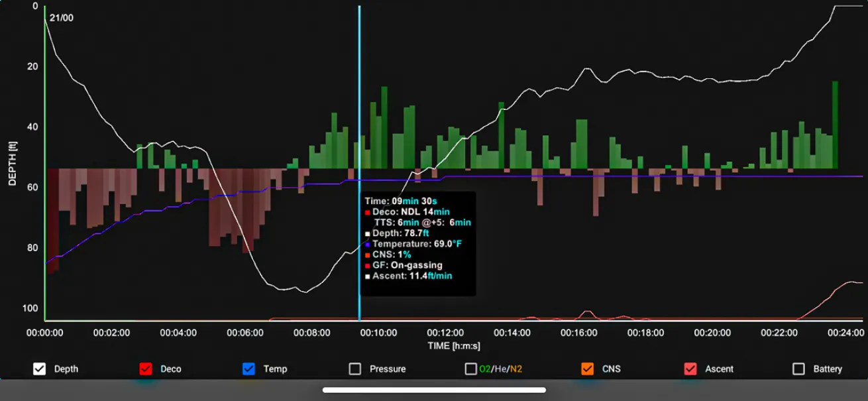The image size is (868, 401).
Task: Click the 00:02:00 time axis label
Action: (112, 333)
